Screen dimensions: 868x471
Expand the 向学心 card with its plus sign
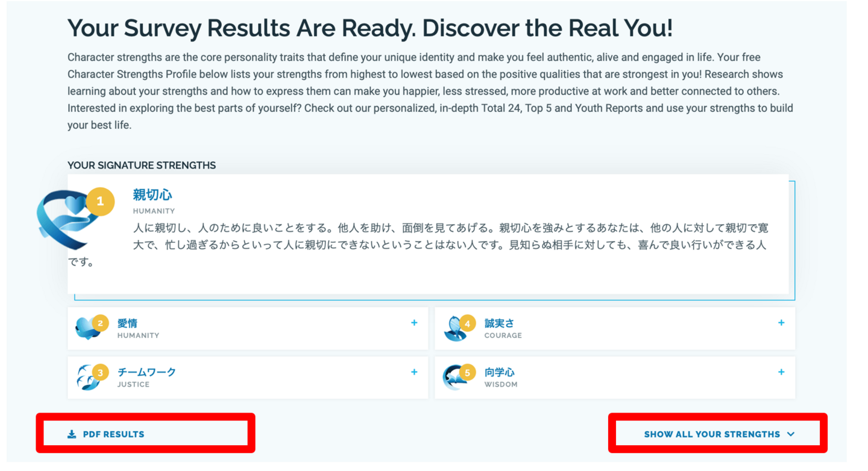[781, 372]
